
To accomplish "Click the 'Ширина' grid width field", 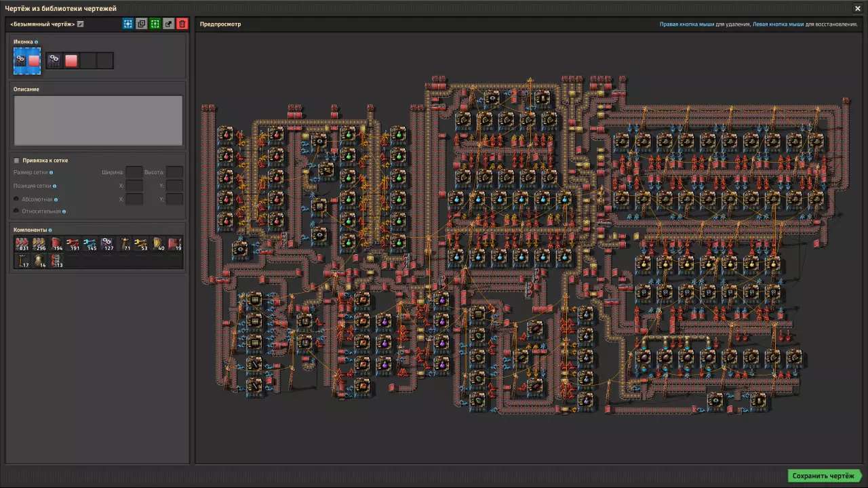I will (134, 172).
